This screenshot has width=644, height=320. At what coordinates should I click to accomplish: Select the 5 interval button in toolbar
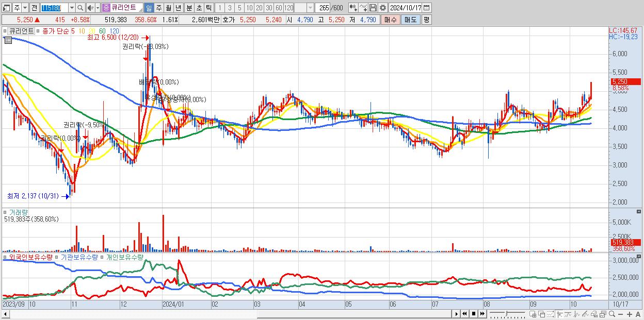pos(239,8)
